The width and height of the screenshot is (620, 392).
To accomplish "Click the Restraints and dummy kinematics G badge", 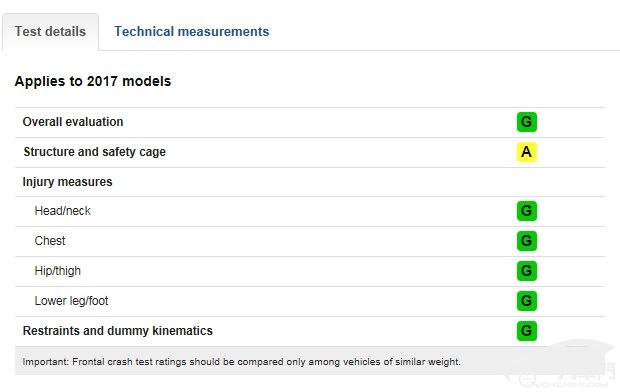I will (x=527, y=331).
